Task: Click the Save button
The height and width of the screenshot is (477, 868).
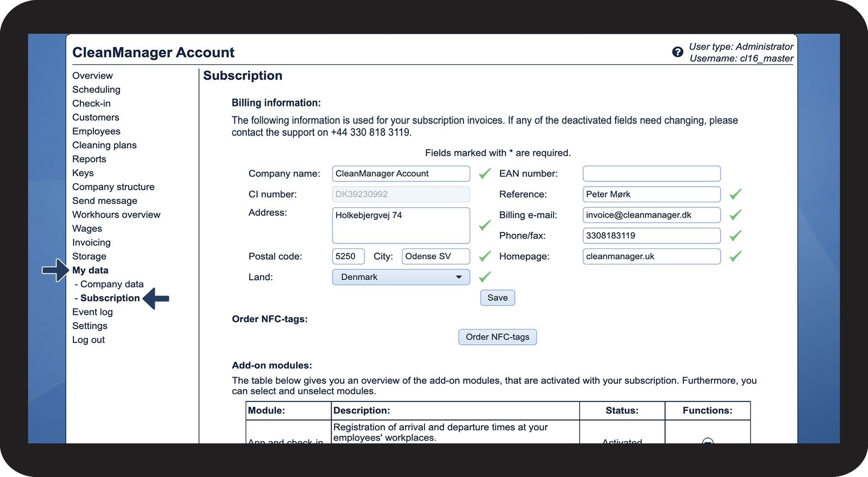Action: [x=498, y=298]
